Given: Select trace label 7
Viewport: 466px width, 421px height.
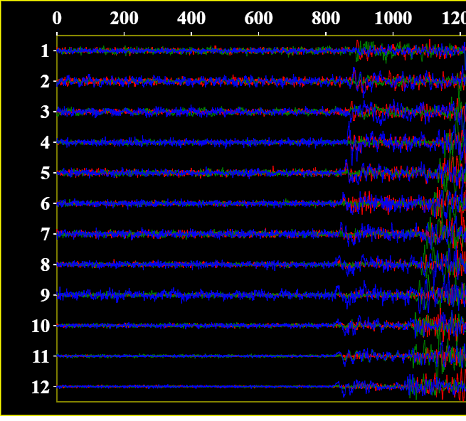Looking at the screenshot, I should coord(45,234).
